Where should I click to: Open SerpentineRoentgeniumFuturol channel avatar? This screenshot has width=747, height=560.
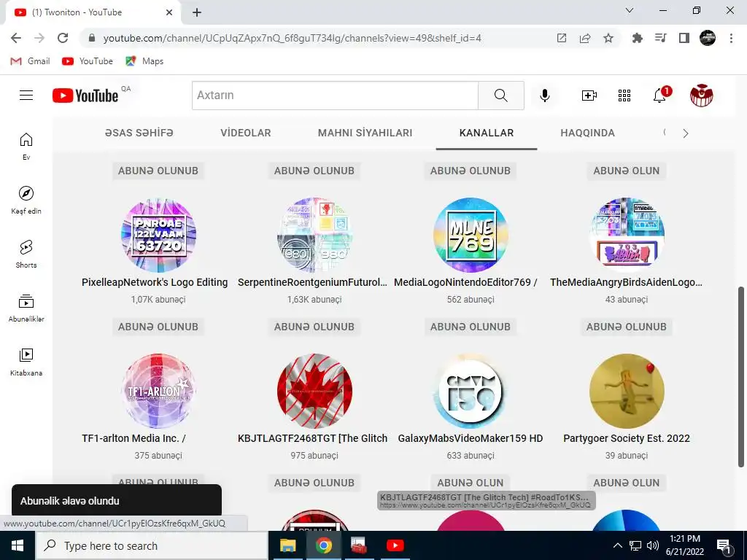point(314,236)
